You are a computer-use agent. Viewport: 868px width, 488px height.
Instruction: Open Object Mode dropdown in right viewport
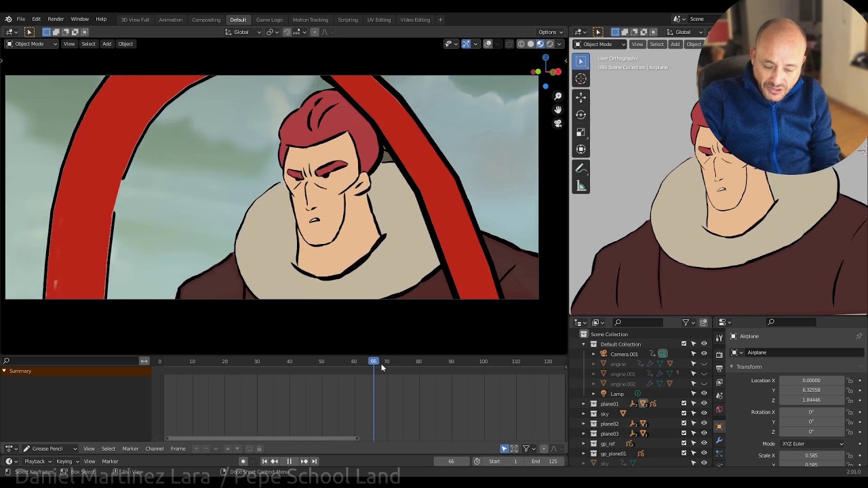pos(601,44)
